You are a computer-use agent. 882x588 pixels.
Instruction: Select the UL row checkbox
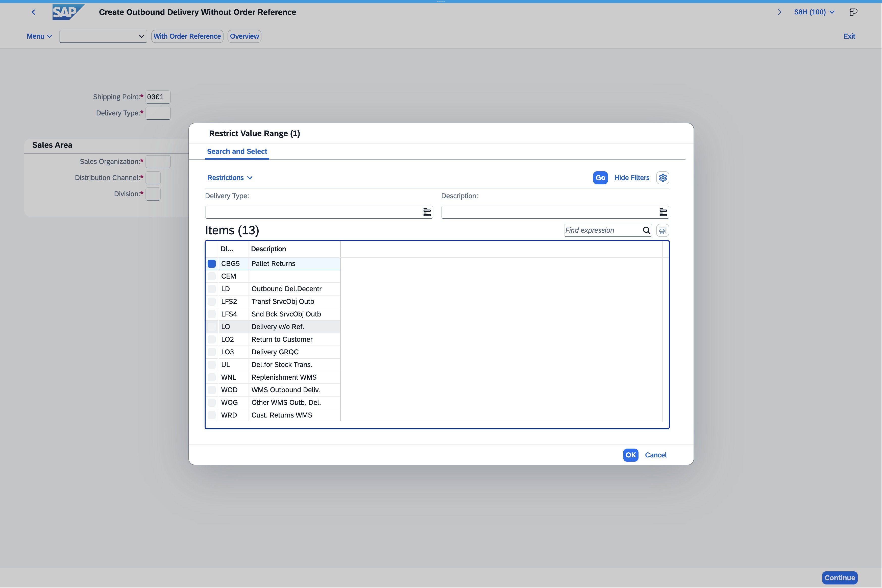coord(211,364)
